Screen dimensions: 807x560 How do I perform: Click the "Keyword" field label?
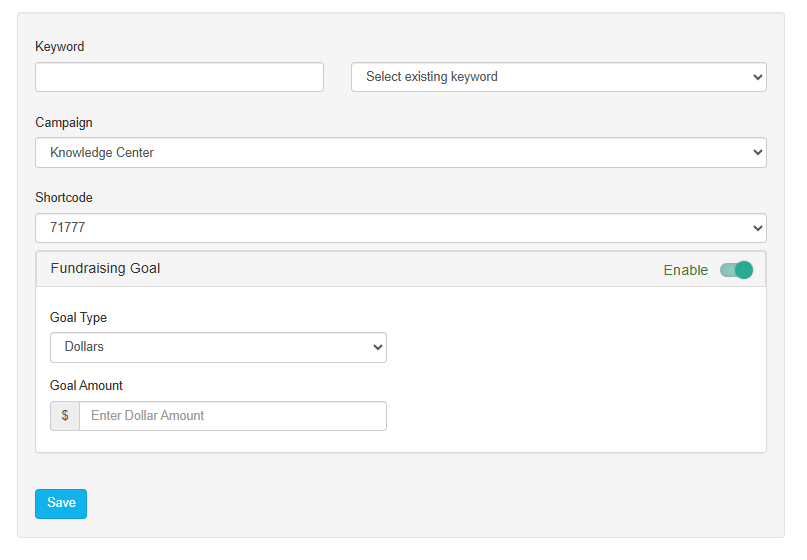[x=60, y=47]
